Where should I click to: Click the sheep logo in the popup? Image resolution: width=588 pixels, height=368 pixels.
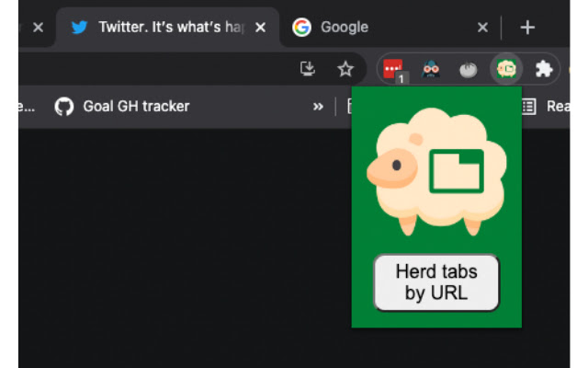coord(437,171)
